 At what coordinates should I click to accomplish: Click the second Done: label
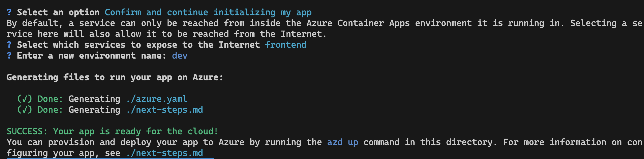point(50,110)
